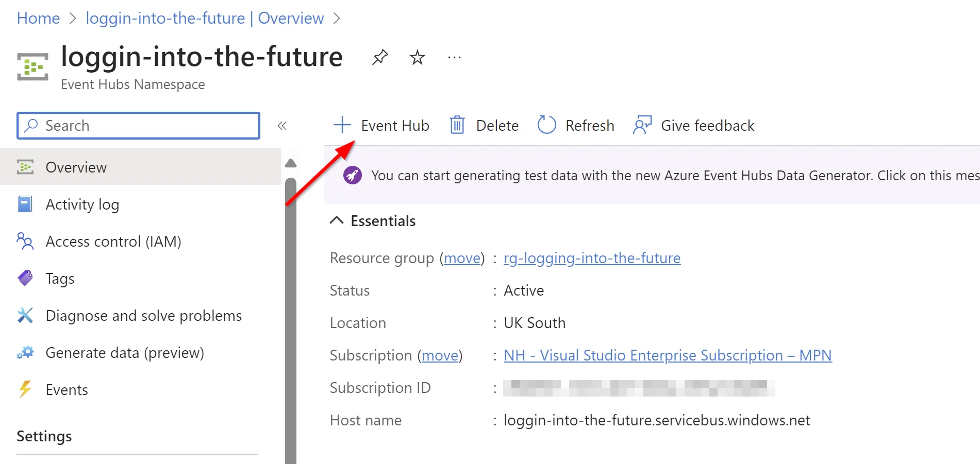Add a new Event Hub
The image size is (980, 464).
pyautogui.click(x=381, y=125)
